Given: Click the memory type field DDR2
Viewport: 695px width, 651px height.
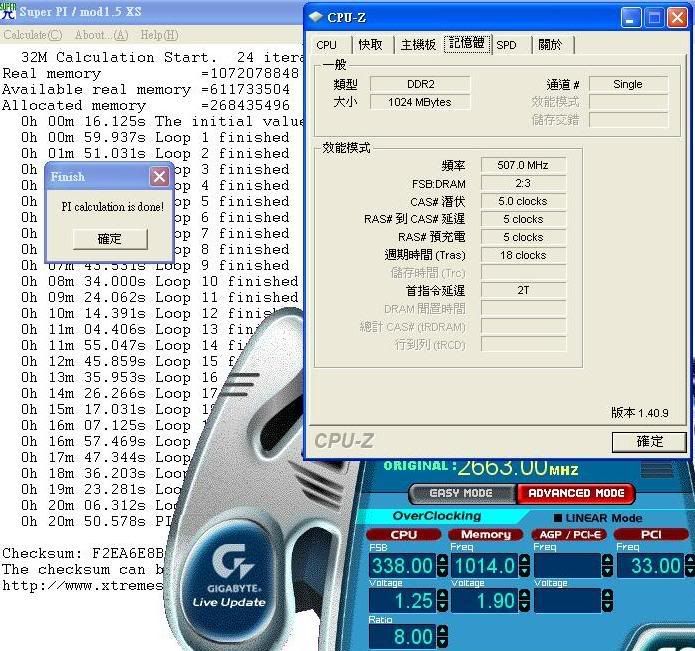Looking at the screenshot, I should coord(420,84).
